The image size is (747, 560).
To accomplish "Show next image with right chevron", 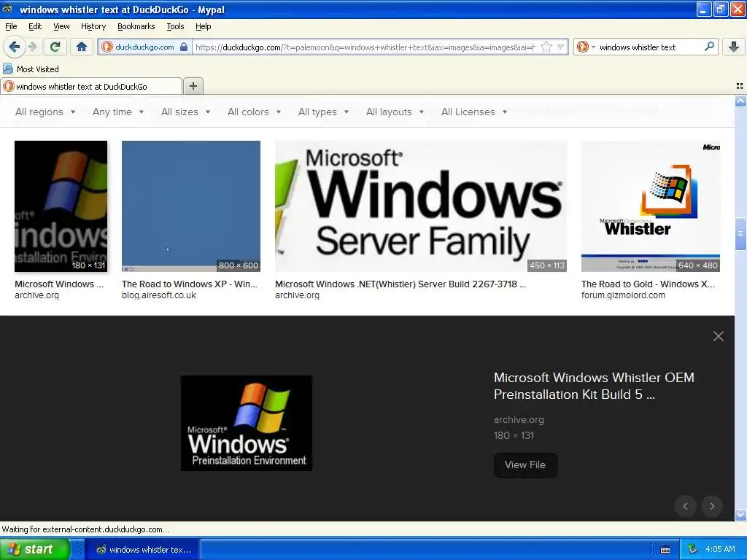I will 712,506.
